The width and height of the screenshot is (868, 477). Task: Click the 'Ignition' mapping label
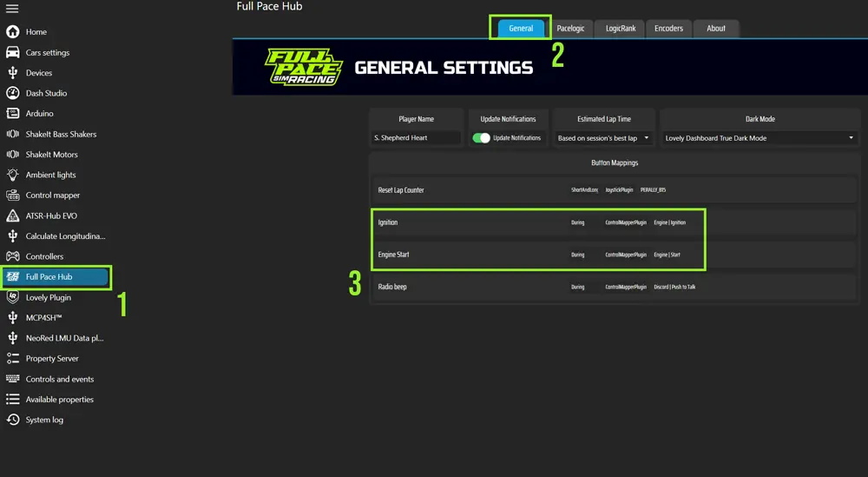387,222
